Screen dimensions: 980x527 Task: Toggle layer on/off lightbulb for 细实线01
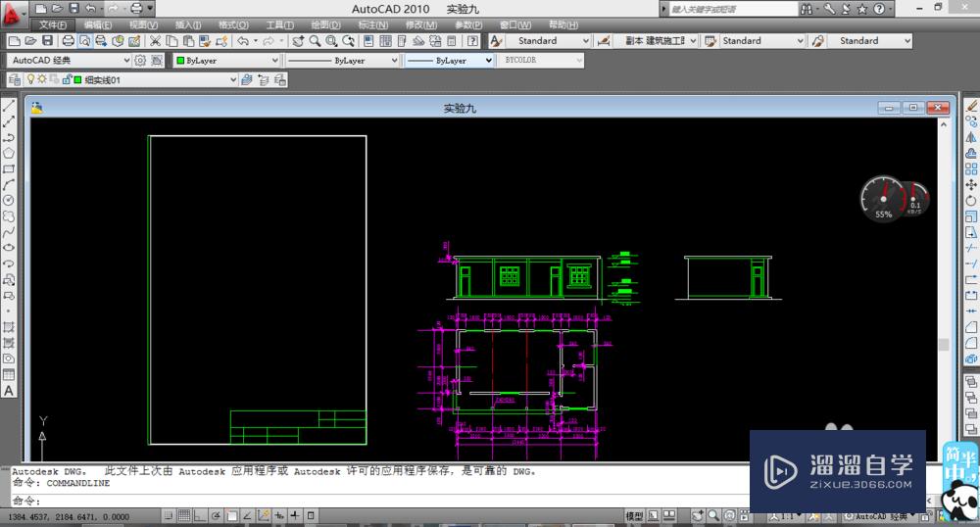click(30, 80)
